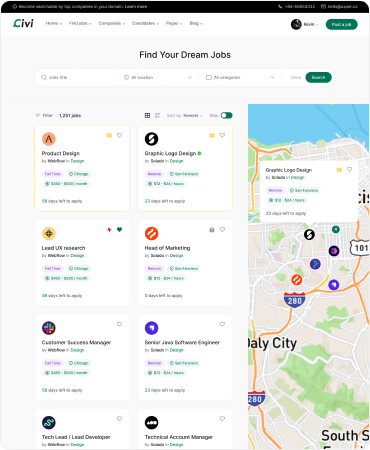Click the Civi logo
This screenshot has width=370, height=450.
click(x=23, y=23)
